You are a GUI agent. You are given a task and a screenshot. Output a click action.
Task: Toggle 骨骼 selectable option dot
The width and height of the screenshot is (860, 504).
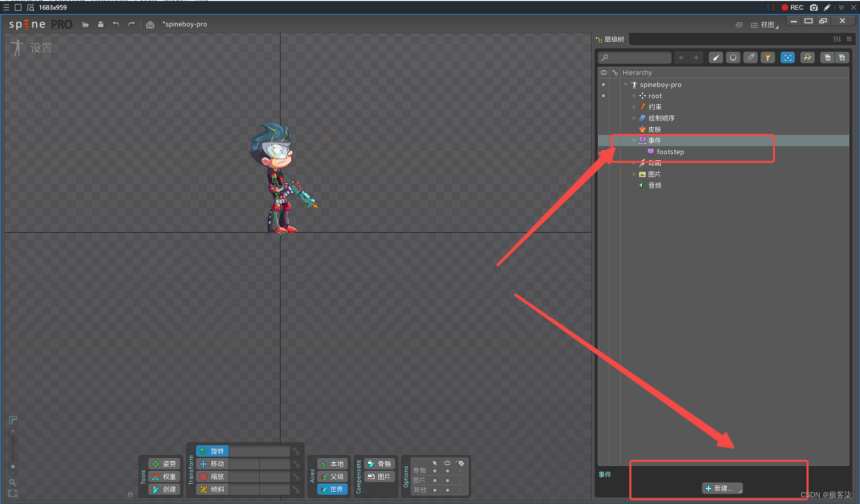coord(435,471)
